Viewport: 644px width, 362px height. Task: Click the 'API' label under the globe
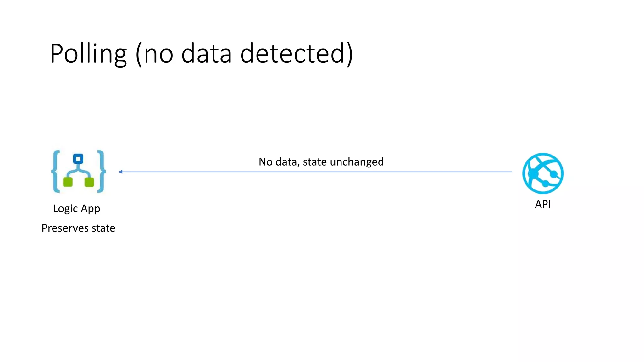543,204
